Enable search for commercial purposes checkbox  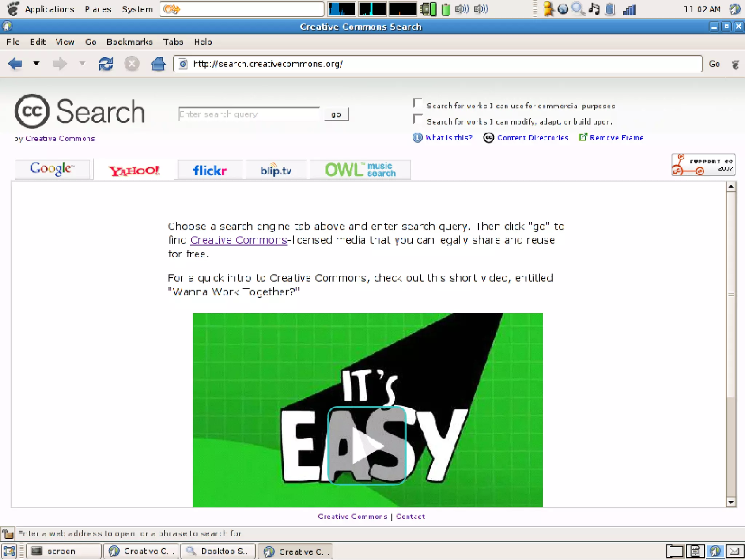coord(418,104)
